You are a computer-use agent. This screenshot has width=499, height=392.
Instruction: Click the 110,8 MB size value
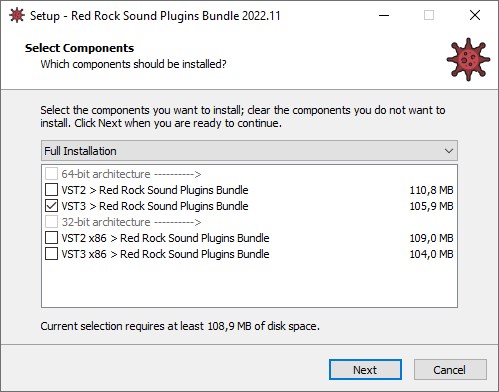tap(431, 190)
